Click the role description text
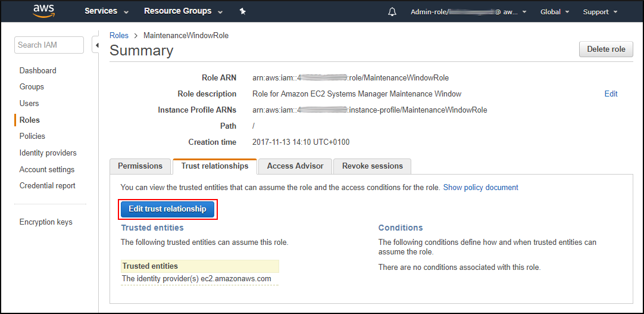644x314 pixels. (x=357, y=94)
